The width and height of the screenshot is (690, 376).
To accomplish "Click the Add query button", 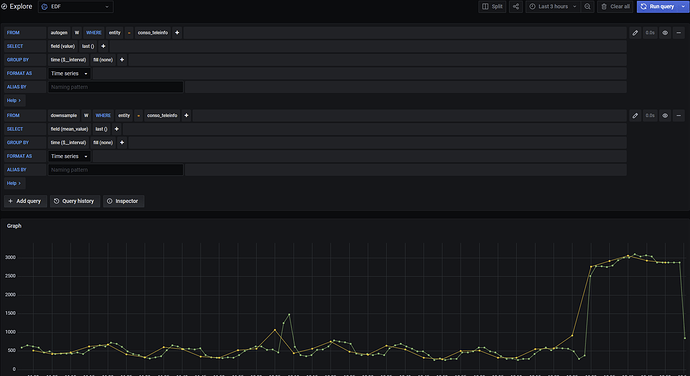I will pyautogui.click(x=25, y=201).
